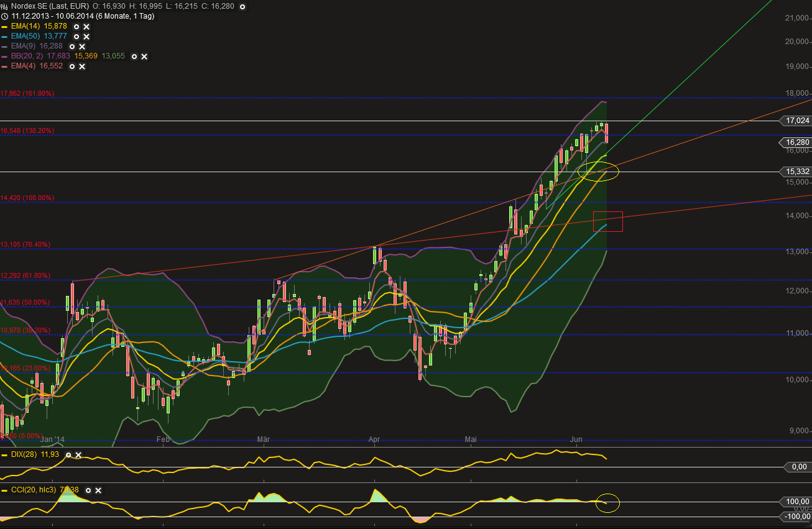Click the Bollinger lower band value 13,055
Image resolution: width=812 pixels, height=529 pixels.
click(x=113, y=56)
